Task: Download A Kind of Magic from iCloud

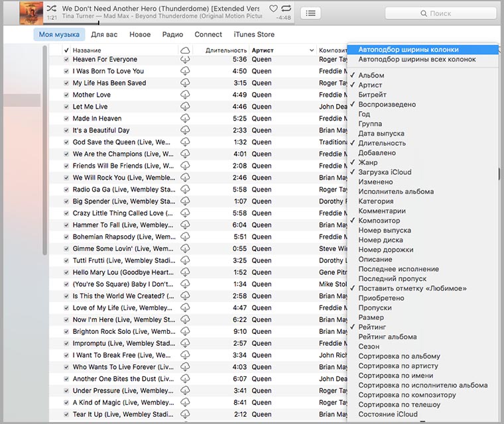Action: 185,403
